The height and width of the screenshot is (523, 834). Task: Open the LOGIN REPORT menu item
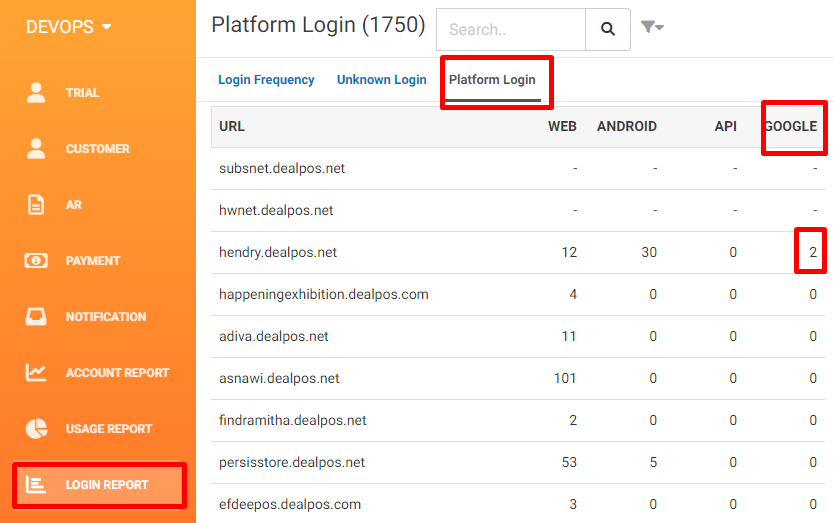[98, 485]
